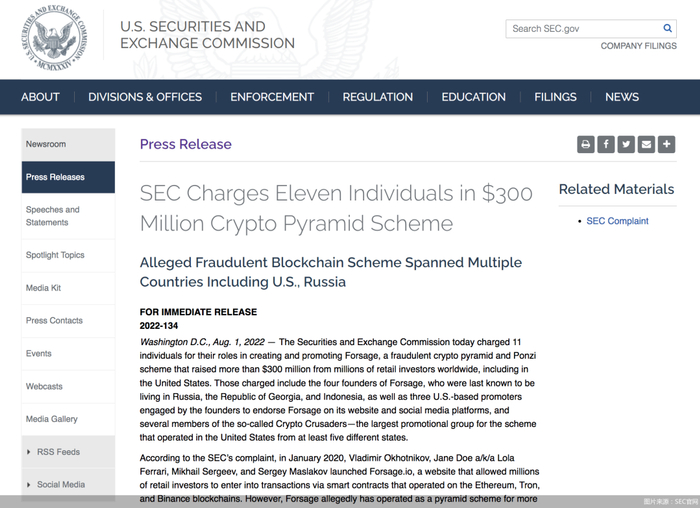This screenshot has width=700, height=508.
Task: Share press release on Facebook
Action: [606, 145]
